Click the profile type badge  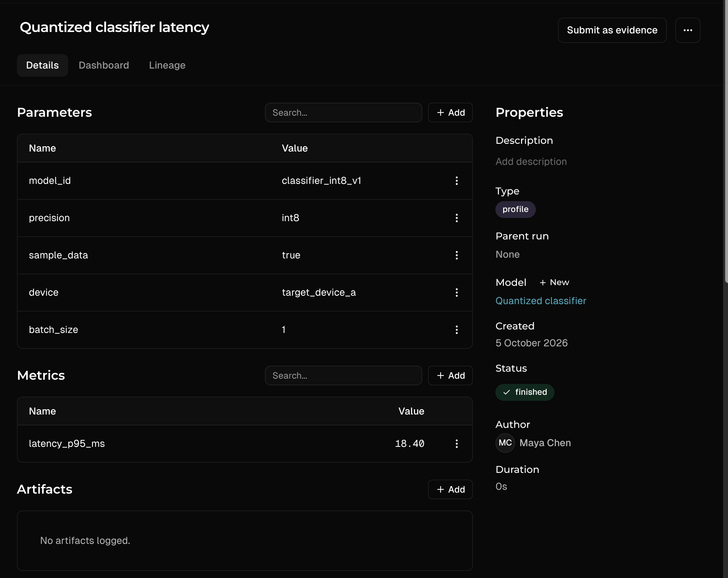(515, 210)
